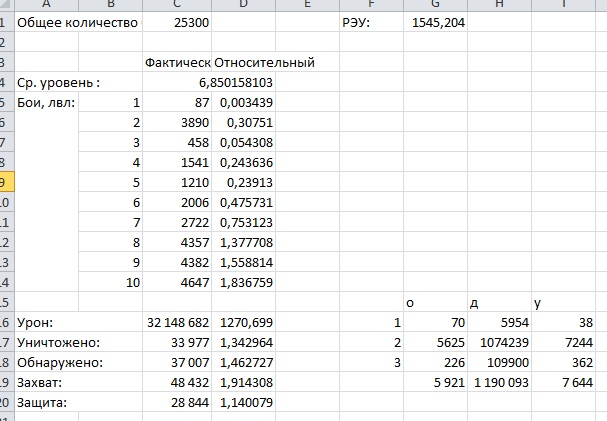Click the total cell 1 190 093
The height and width of the screenshot is (421, 607).
pos(502,382)
